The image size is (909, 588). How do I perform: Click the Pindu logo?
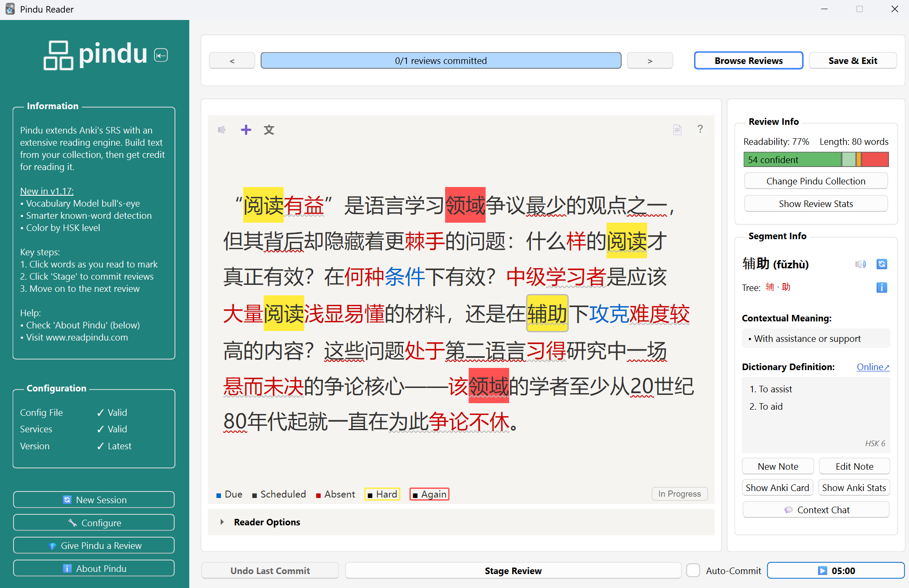click(96, 55)
